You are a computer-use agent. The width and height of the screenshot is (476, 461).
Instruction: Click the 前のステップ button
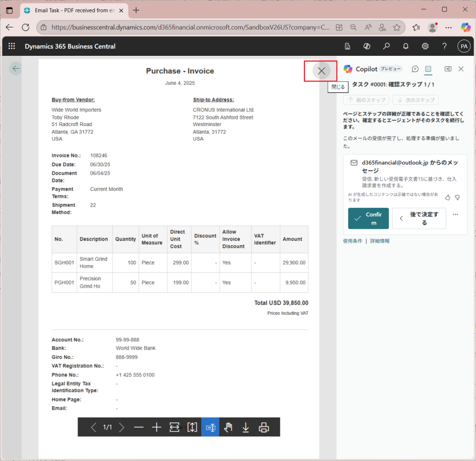[366, 100]
